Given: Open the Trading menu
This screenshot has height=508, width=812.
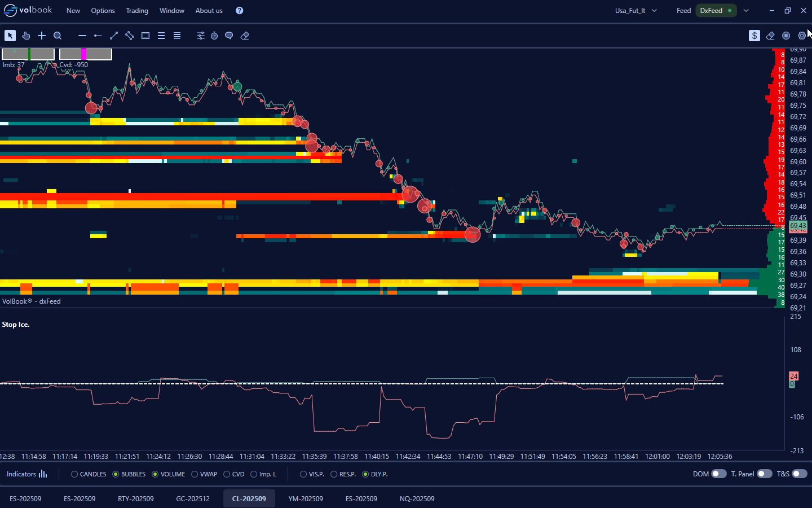Looking at the screenshot, I should point(137,11).
